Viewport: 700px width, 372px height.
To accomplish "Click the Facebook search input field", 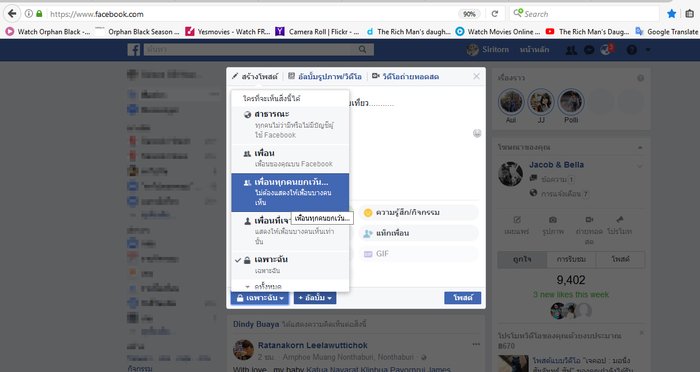I will [x=251, y=50].
